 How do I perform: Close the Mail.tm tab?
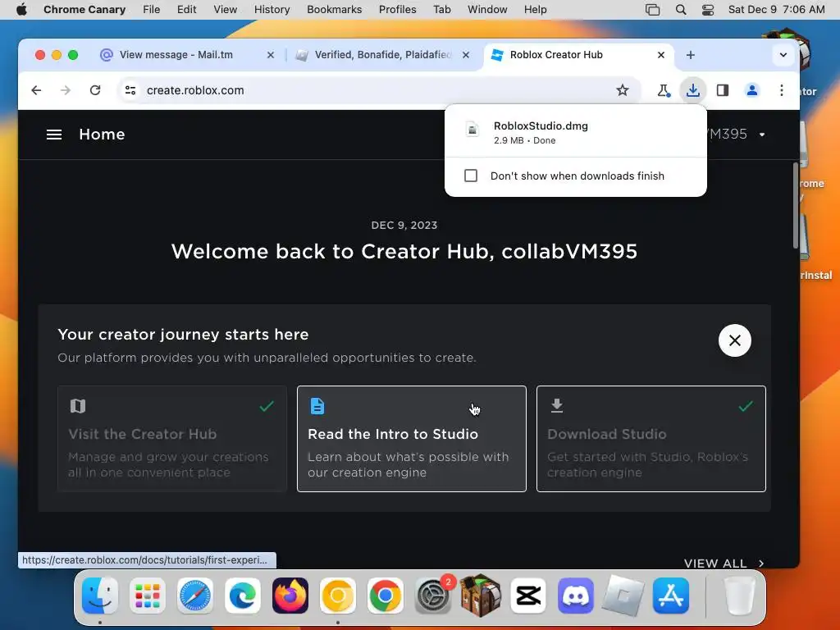tap(271, 55)
